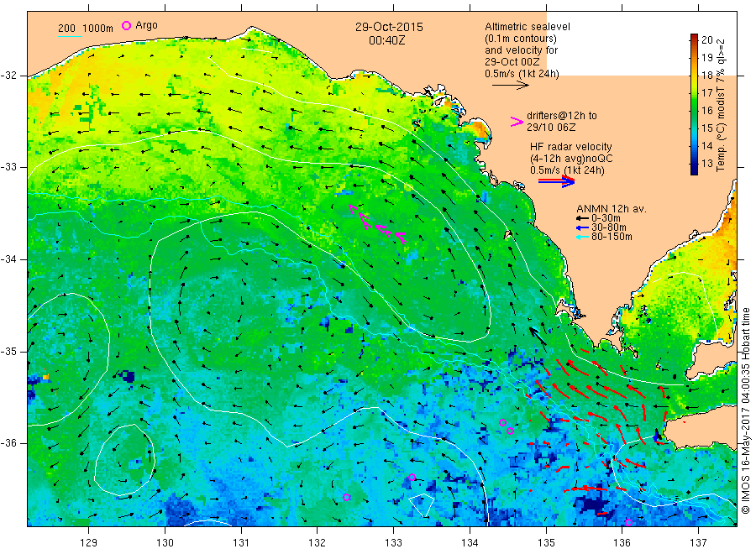
Task: Click the Argo float circle near 133.2°E
Action: pyautogui.click(x=412, y=478)
